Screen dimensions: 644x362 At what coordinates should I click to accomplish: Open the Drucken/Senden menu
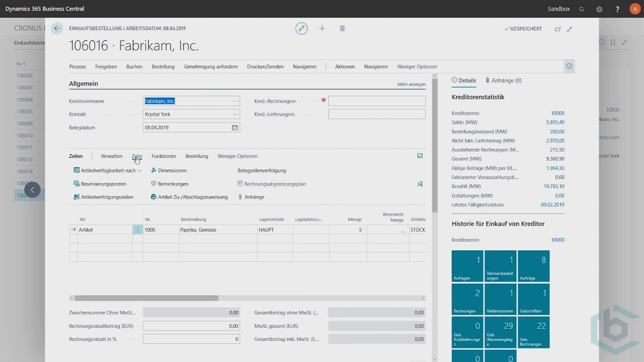265,66
